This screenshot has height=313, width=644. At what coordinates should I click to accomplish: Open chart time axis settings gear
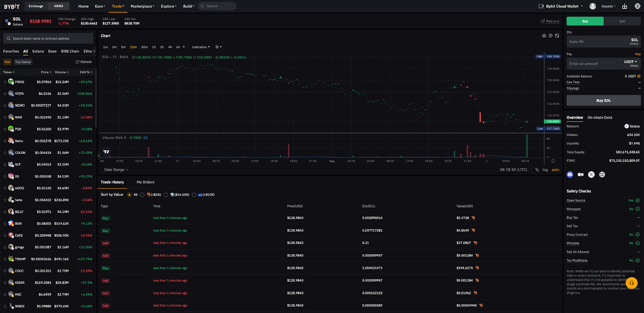point(553,161)
